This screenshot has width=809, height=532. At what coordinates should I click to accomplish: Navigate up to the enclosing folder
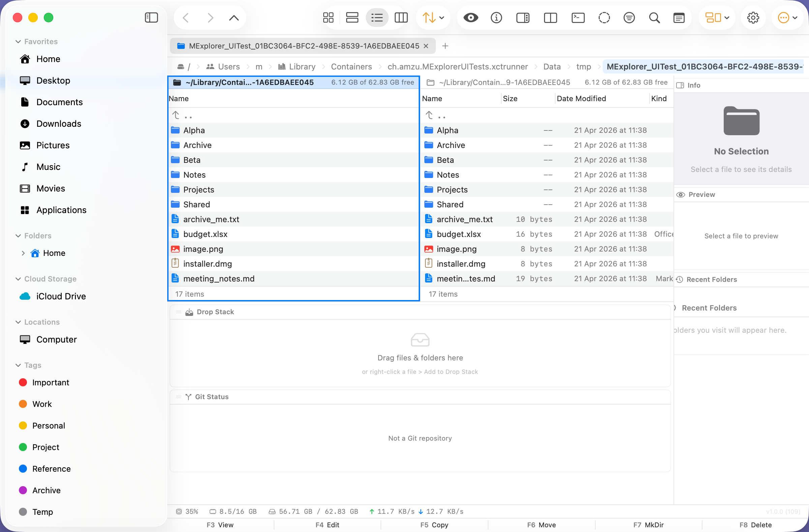pos(234,17)
